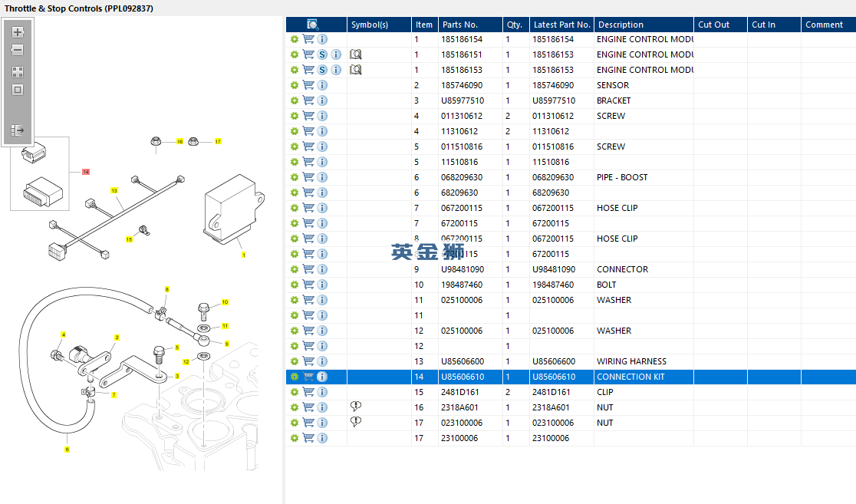Open magnifier symbol for part 185186151
This screenshot has width=856, height=504.
pos(355,54)
